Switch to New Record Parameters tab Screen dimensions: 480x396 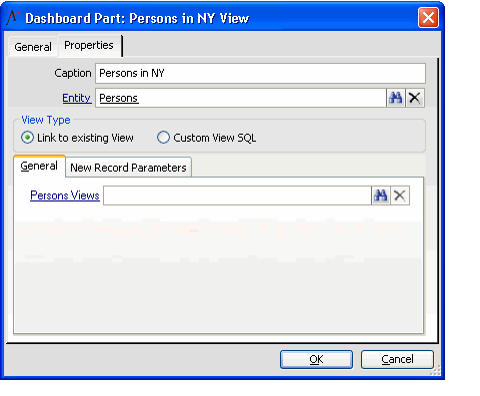click(128, 167)
